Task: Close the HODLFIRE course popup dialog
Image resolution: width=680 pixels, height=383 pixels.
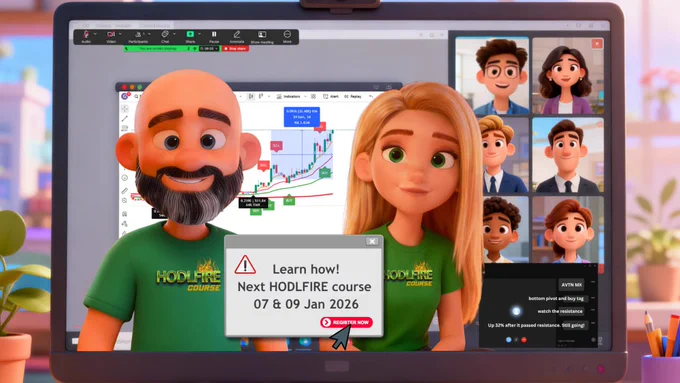Action: tap(372, 242)
